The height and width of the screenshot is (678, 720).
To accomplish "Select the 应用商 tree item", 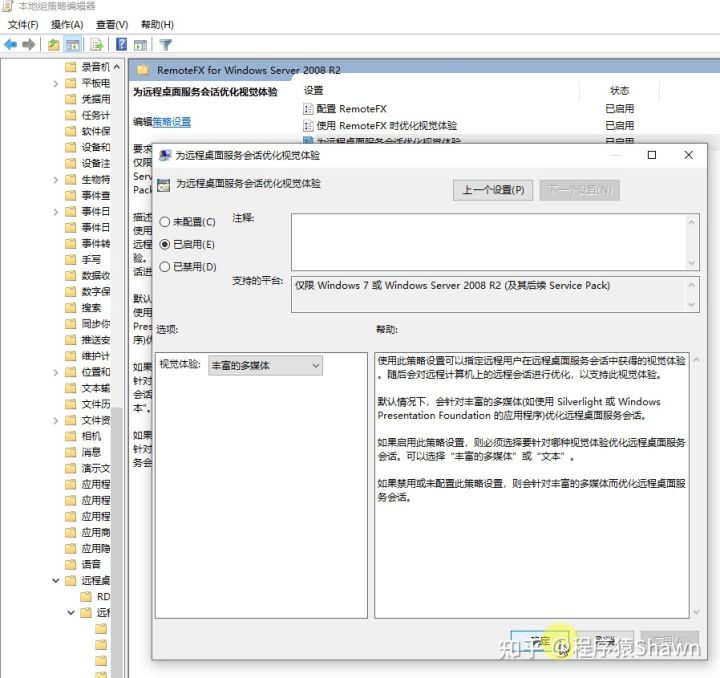I will click(96, 532).
